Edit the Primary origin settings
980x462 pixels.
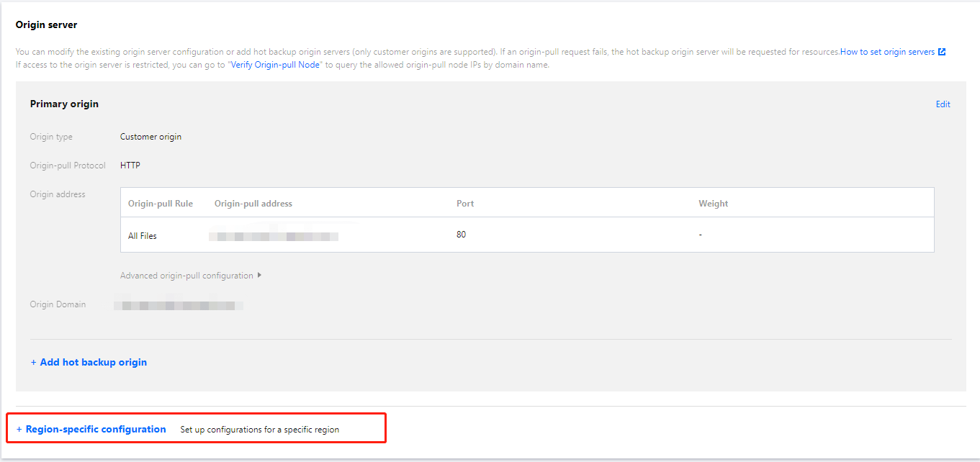coord(943,104)
